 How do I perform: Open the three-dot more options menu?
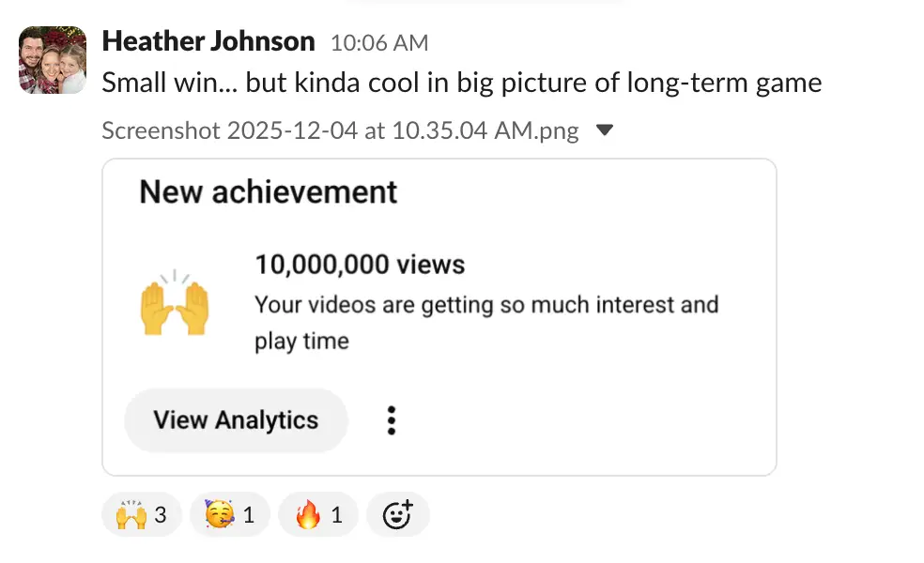click(392, 420)
